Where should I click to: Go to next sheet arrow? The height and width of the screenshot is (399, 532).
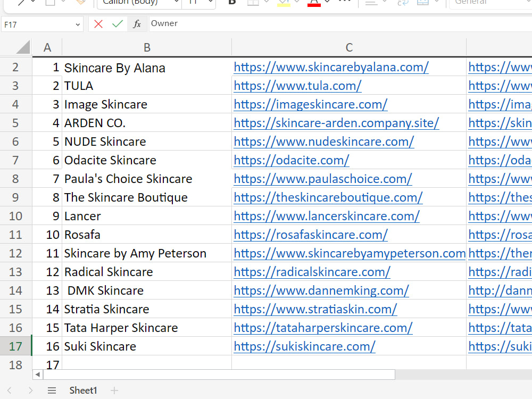coord(30,390)
